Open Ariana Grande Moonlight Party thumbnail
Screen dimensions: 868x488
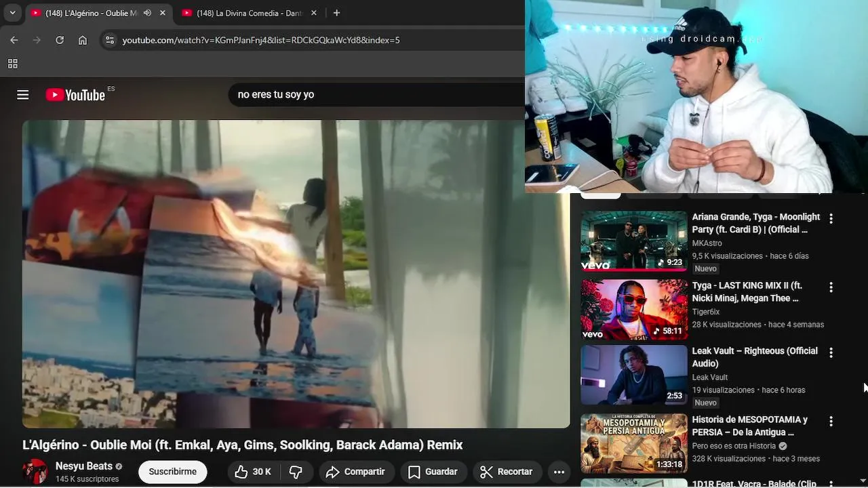(634, 241)
